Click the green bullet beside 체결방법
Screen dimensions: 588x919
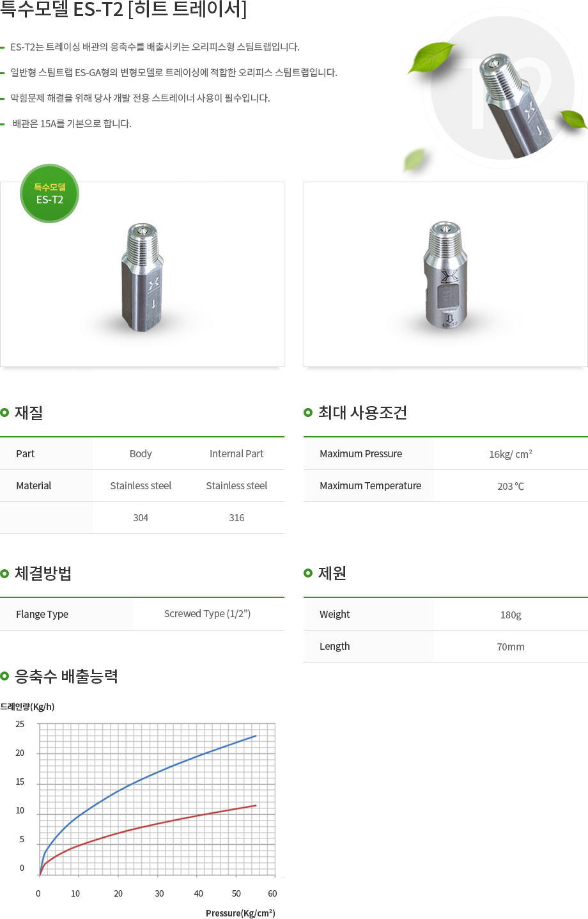click(5, 573)
